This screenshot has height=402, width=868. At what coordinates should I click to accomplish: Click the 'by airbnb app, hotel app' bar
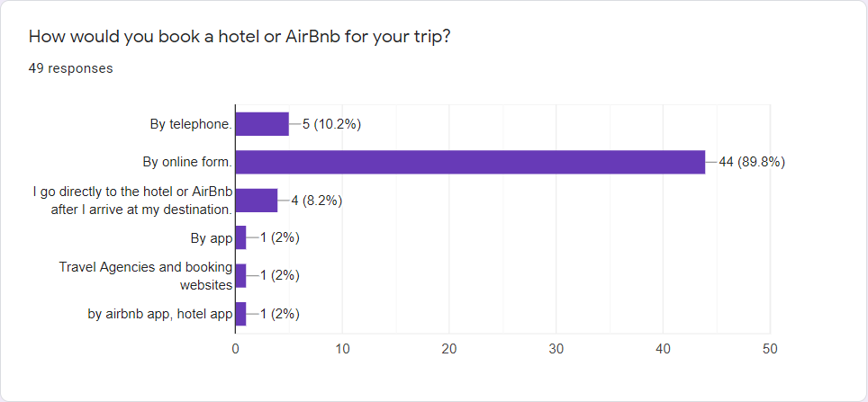pyautogui.click(x=240, y=314)
